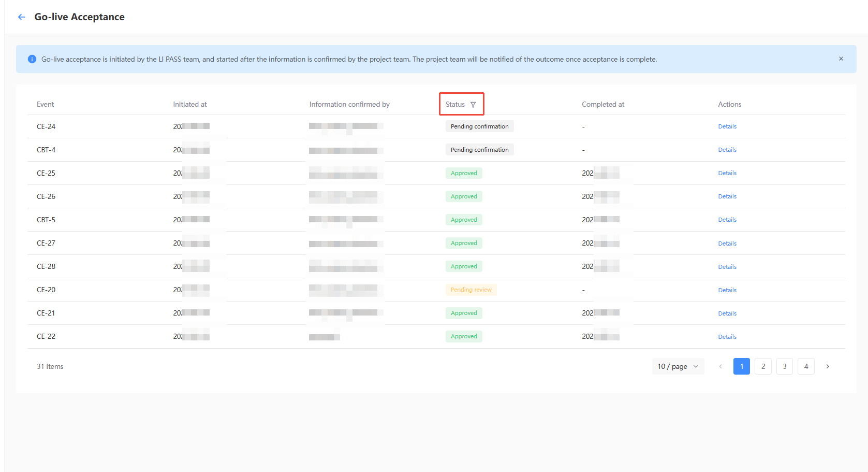This screenshot has height=472, width=868.
Task: View Details for event CBT-4
Action: click(x=727, y=150)
